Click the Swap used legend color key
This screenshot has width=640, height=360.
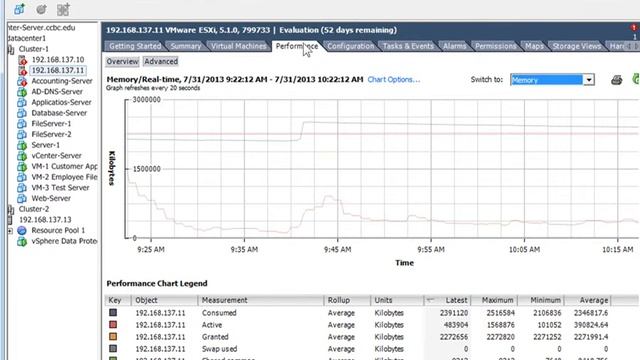point(113,349)
